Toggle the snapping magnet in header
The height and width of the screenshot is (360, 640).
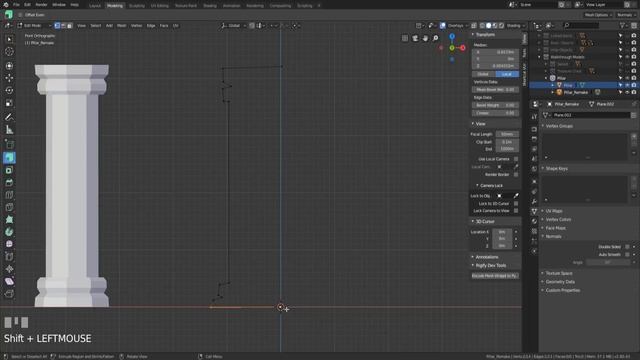click(252, 25)
